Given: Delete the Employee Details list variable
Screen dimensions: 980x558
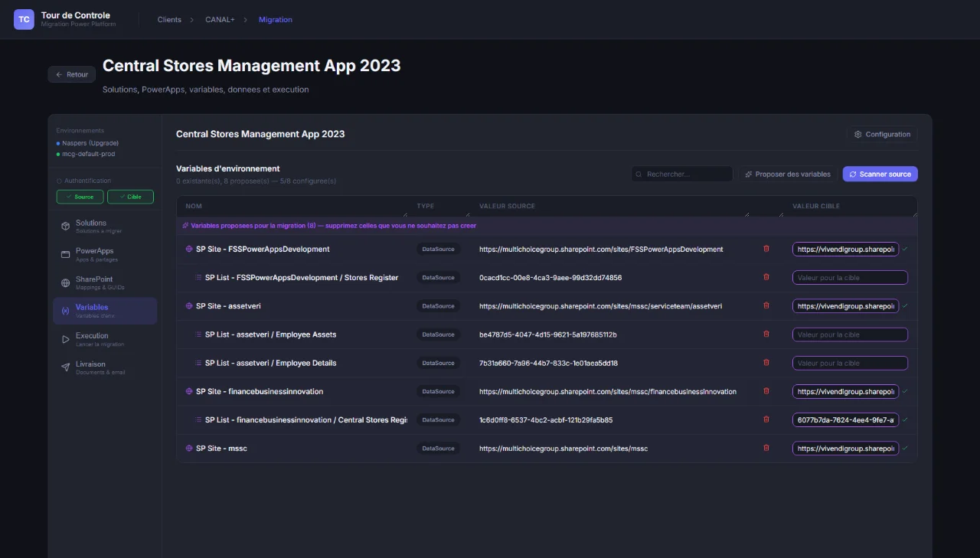Looking at the screenshot, I should [766, 363].
